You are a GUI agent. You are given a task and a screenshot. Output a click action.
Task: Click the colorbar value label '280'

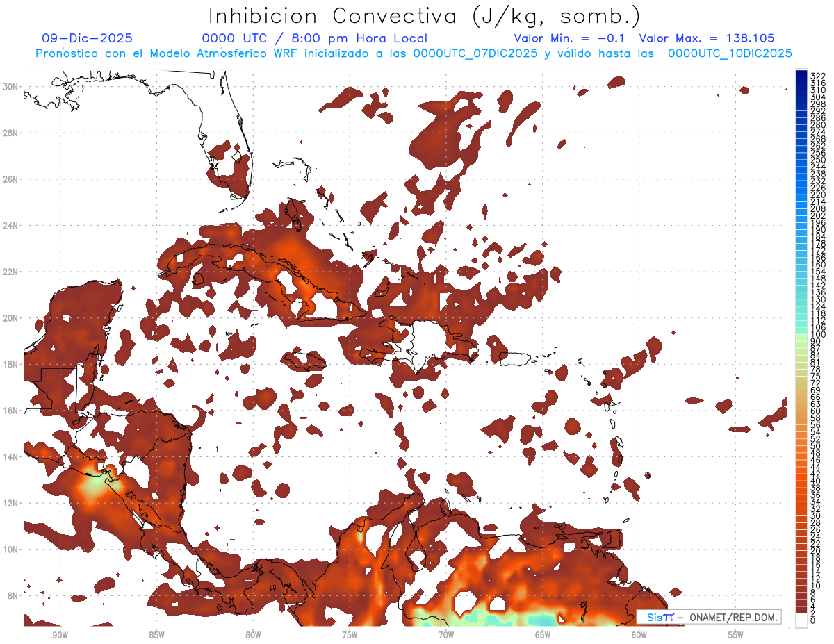tap(818, 125)
